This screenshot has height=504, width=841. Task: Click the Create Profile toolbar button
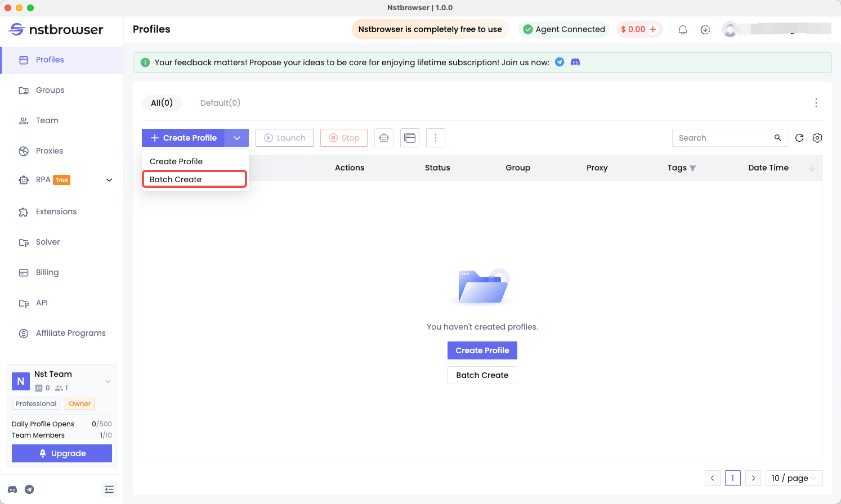(x=184, y=138)
